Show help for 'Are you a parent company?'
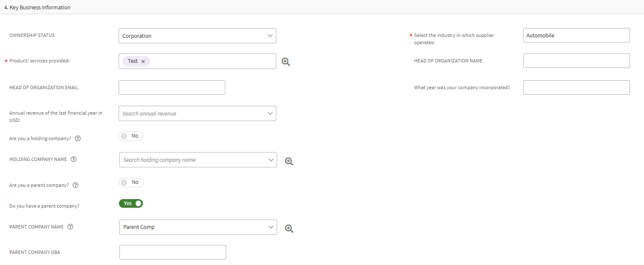This screenshot has height=265, width=644. click(76, 185)
